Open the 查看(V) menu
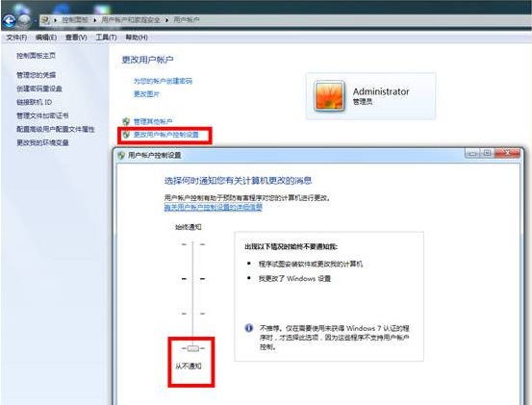Image resolution: width=532 pixels, height=405 pixels. coord(76,38)
